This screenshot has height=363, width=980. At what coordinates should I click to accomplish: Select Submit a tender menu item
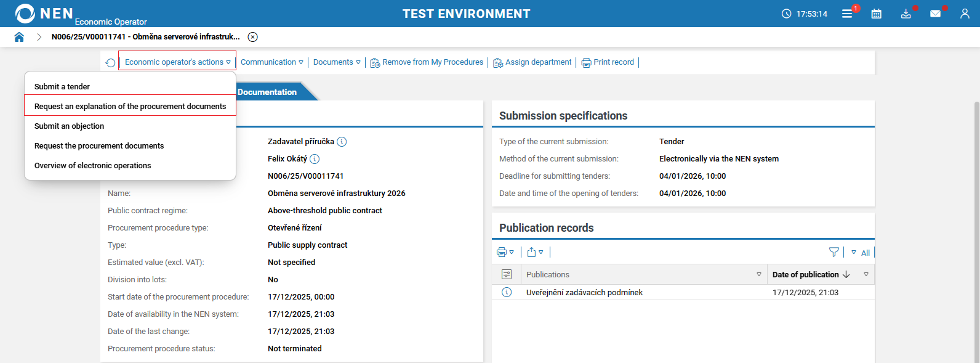click(62, 87)
